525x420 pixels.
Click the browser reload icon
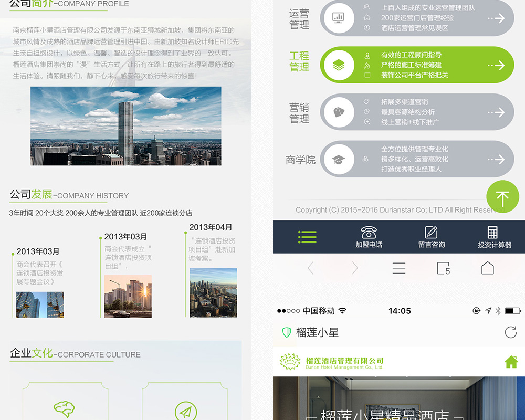tap(510, 332)
